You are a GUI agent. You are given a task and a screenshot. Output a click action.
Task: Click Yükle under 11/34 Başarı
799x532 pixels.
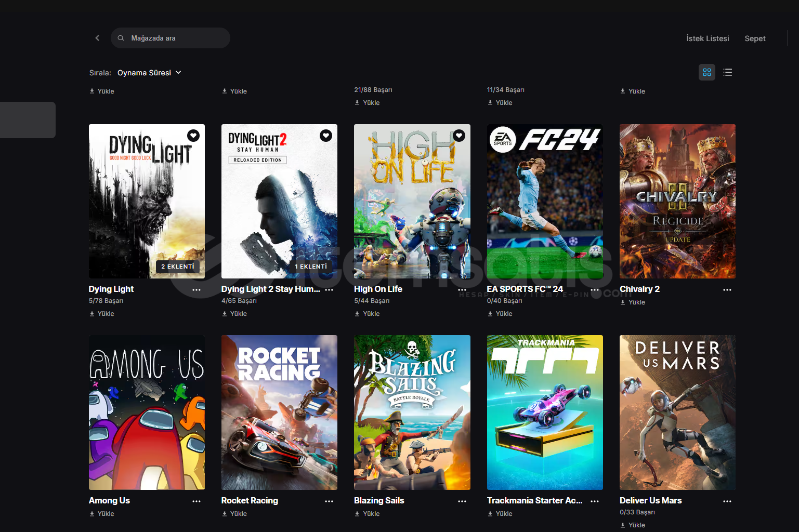pos(500,103)
